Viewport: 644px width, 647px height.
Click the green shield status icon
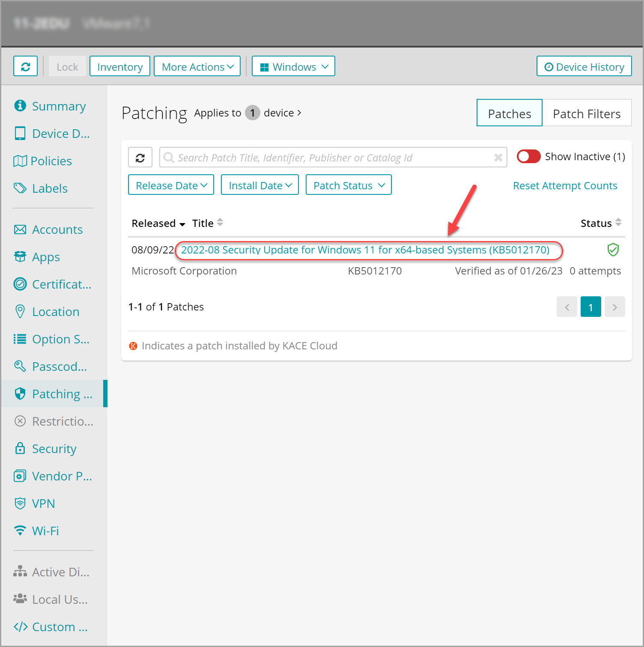[613, 250]
